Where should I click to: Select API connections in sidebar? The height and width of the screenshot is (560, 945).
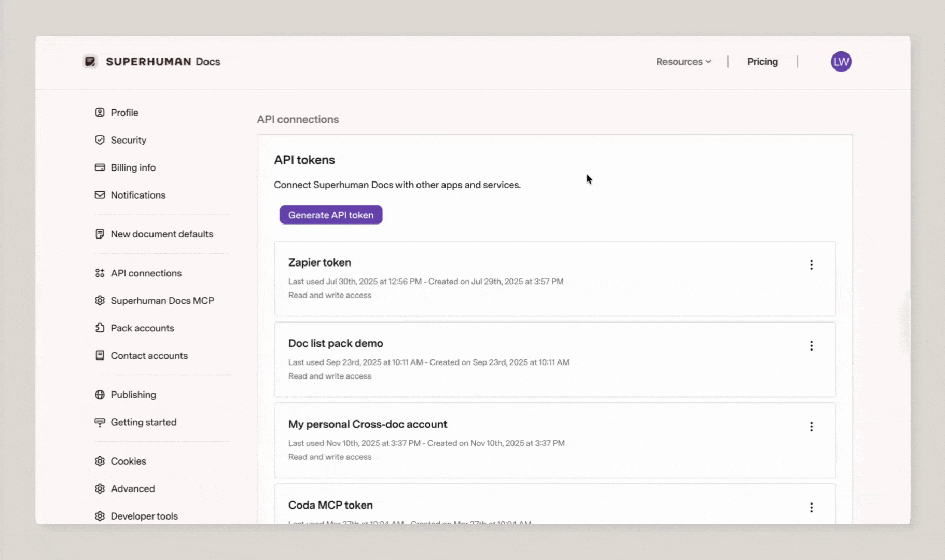tap(146, 273)
